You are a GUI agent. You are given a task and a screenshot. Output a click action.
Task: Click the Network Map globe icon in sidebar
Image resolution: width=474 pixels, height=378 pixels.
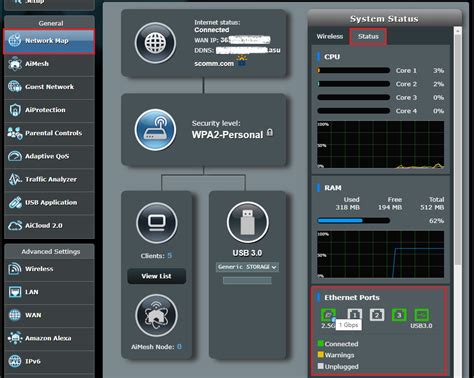15,40
